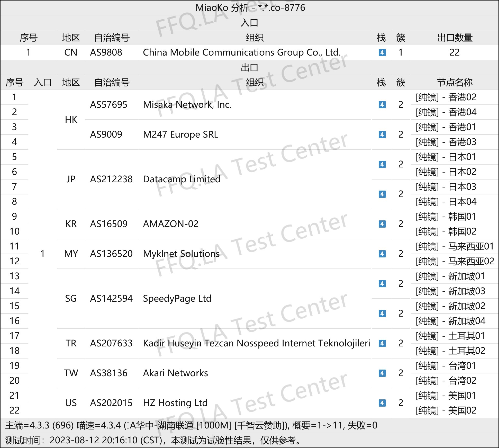Click the exit count value 22

pyautogui.click(x=455, y=52)
